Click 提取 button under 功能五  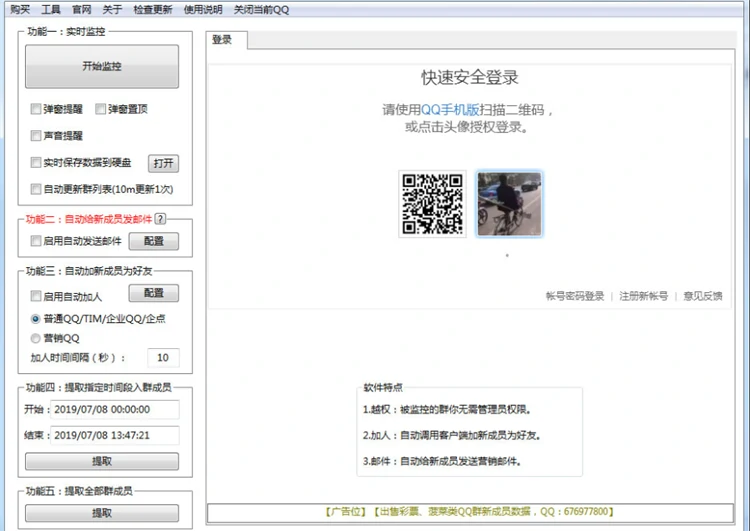[x=102, y=513]
